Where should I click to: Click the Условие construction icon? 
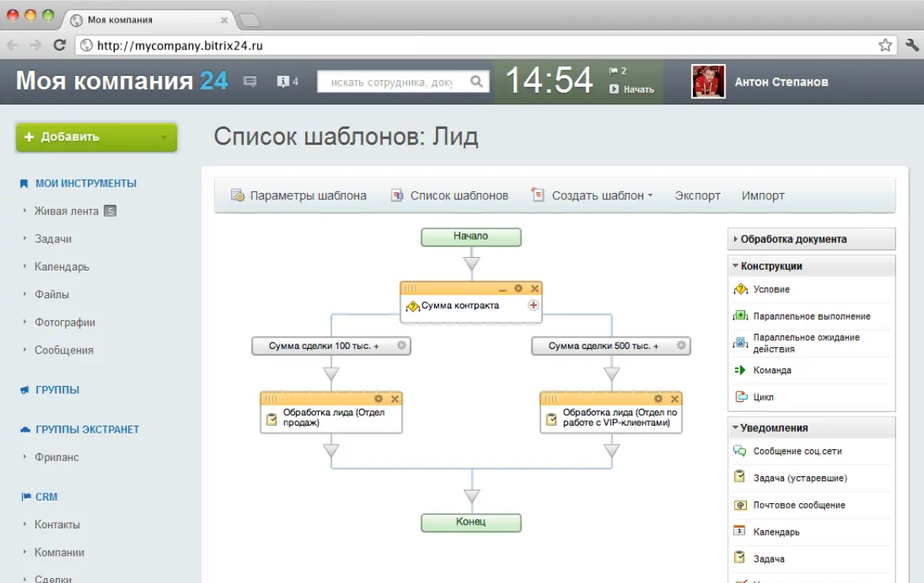point(740,290)
